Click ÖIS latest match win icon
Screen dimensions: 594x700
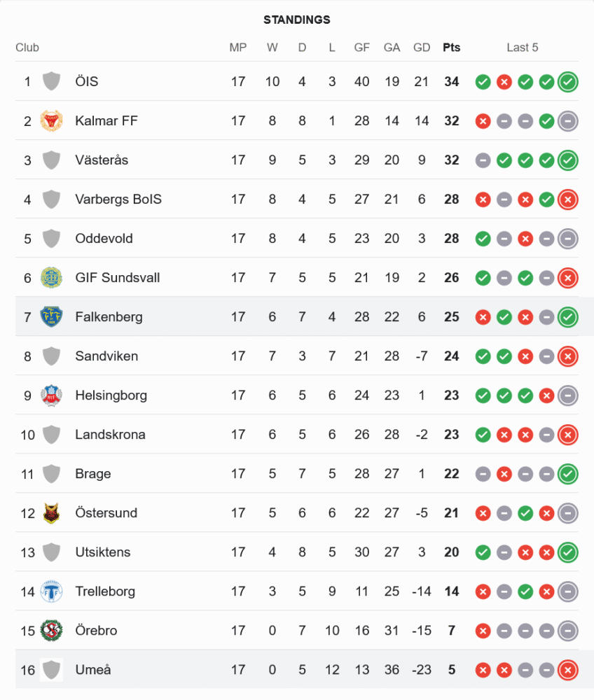point(567,82)
